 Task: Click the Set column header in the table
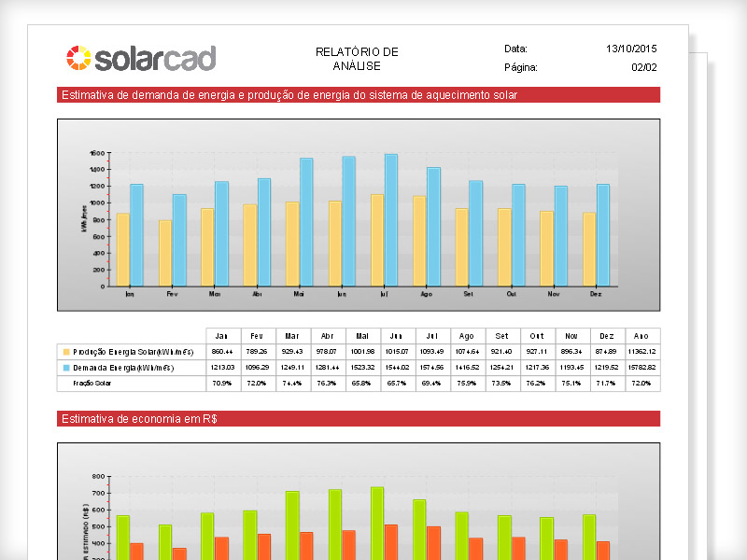tap(501, 336)
